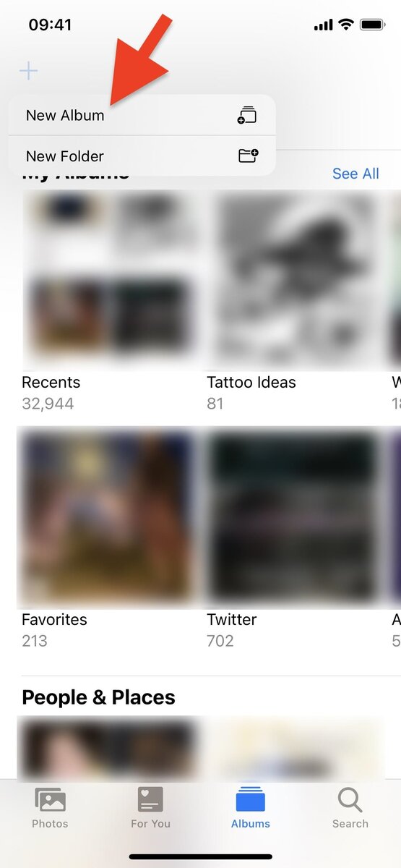Tap the 09:41 clock in status bar
The width and height of the screenshot is (401, 868).
[x=50, y=25]
